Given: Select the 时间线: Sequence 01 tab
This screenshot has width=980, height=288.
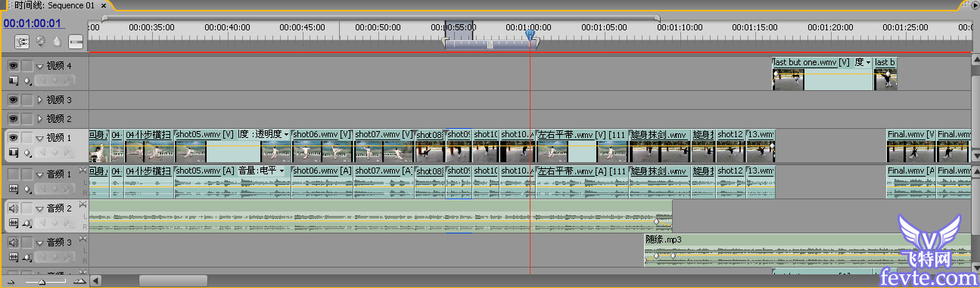Looking at the screenshot, I should tap(54, 5).
